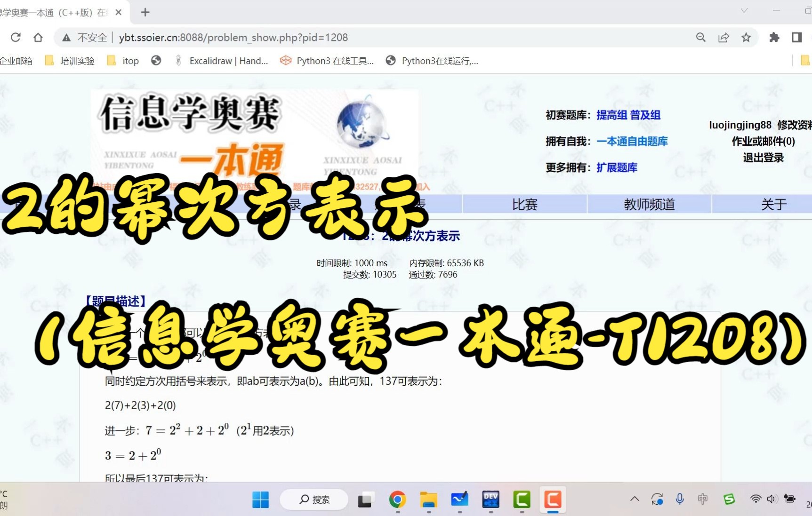Open Dev-C++ from the taskbar

coord(490,500)
